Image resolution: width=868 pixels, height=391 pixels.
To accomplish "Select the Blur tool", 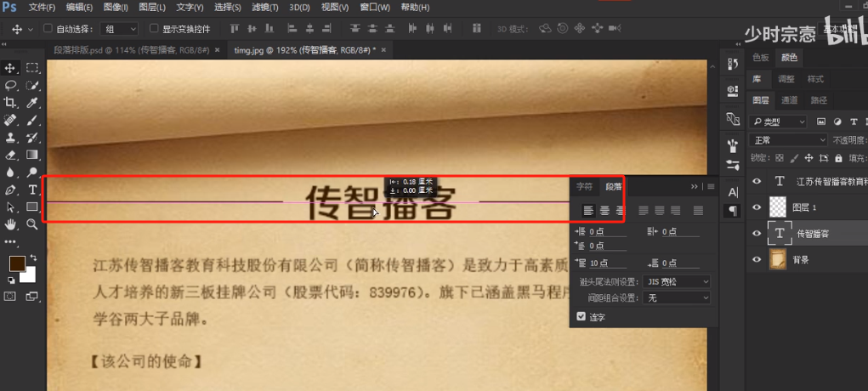I will pos(10,173).
